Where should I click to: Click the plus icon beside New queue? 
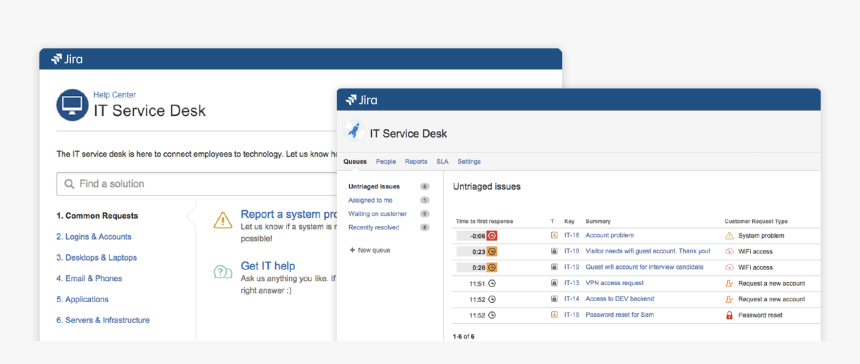pos(352,250)
